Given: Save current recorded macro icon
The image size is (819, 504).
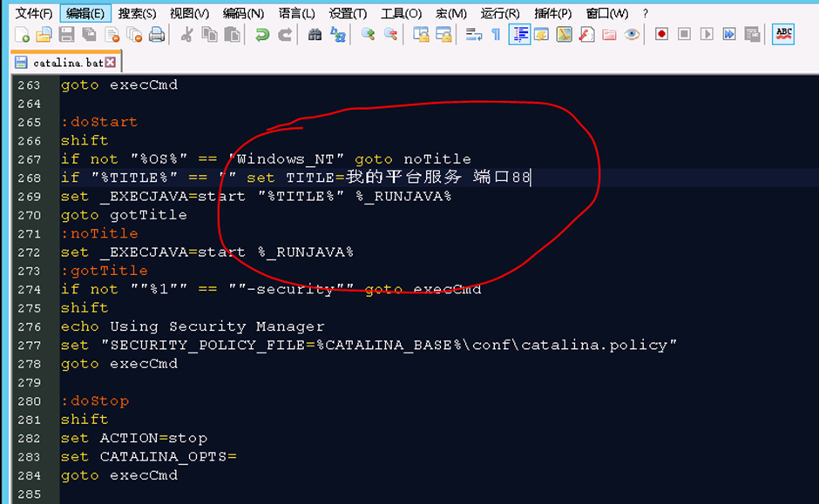Looking at the screenshot, I should 752,35.
